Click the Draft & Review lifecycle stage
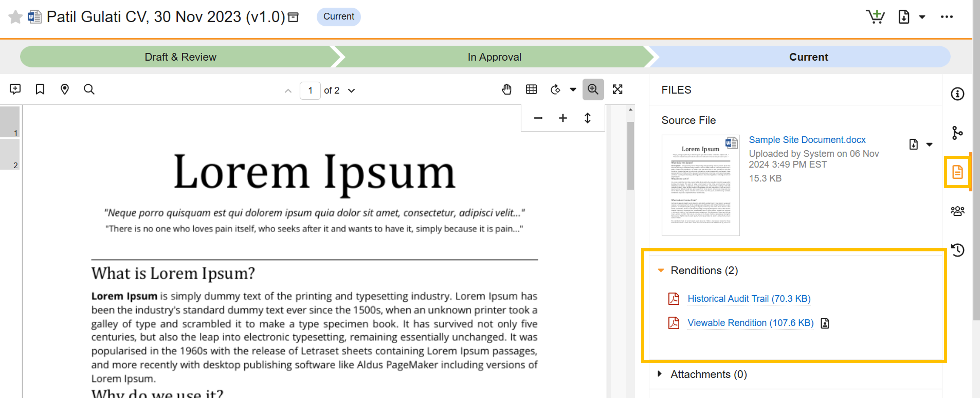This screenshot has height=398, width=980. (x=180, y=57)
